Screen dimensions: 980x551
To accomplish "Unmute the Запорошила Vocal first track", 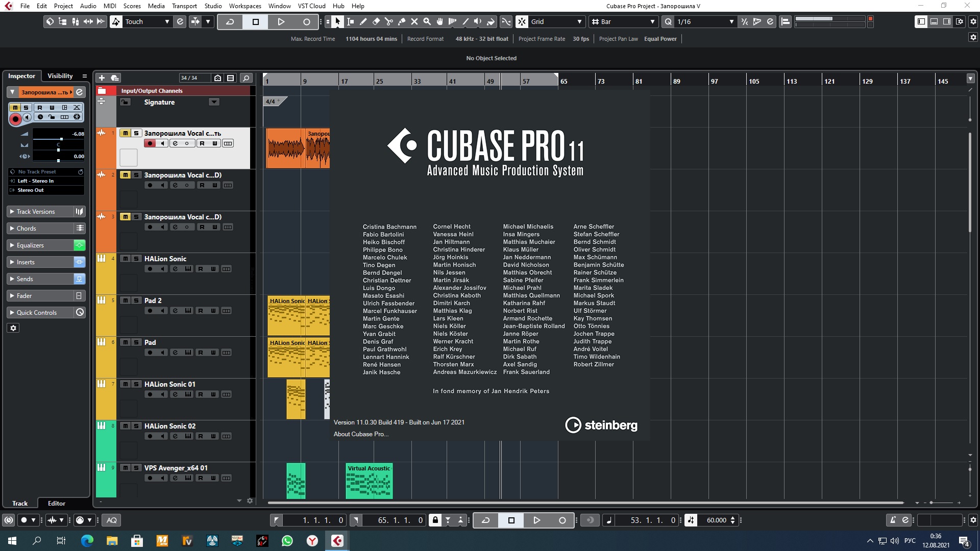I will [x=125, y=133].
